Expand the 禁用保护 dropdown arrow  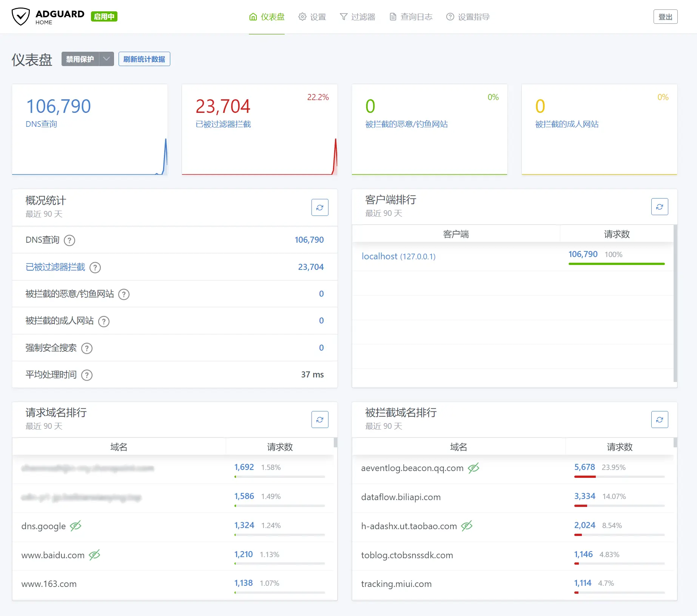point(106,59)
